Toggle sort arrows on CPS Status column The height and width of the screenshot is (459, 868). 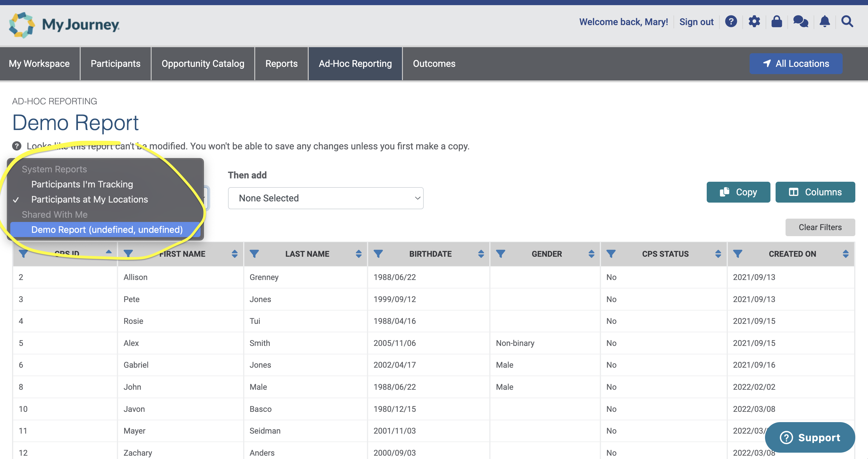tap(718, 254)
